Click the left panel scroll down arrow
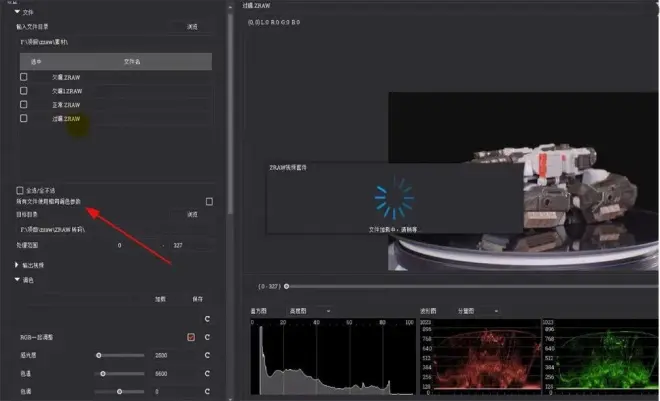The height and width of the screenshot is (401, 660). (x=230, y=398)
